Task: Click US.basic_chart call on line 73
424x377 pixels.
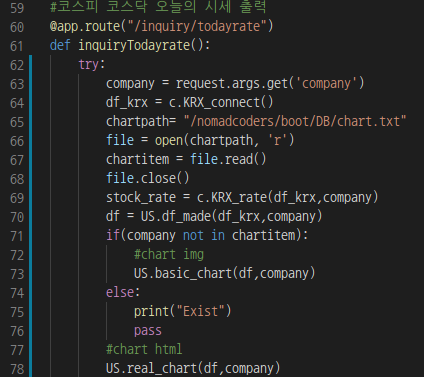Action: click(x=183, y=273)
